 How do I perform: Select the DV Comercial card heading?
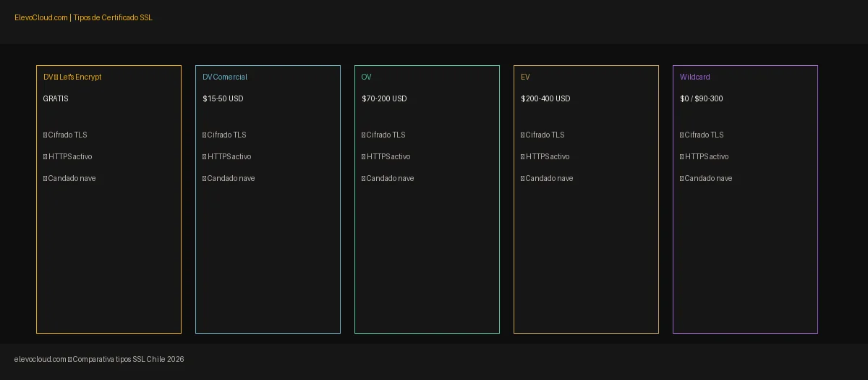click(x=225, y=77)
